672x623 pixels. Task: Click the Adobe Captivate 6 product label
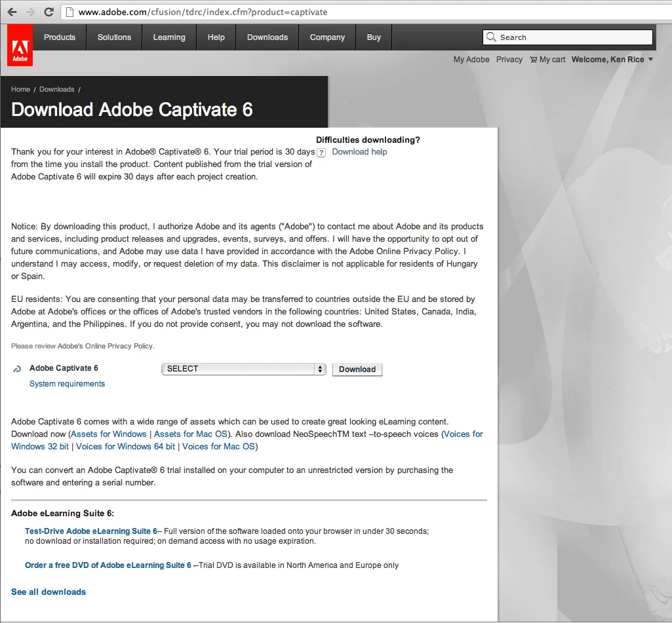click(x=64, y=368)
